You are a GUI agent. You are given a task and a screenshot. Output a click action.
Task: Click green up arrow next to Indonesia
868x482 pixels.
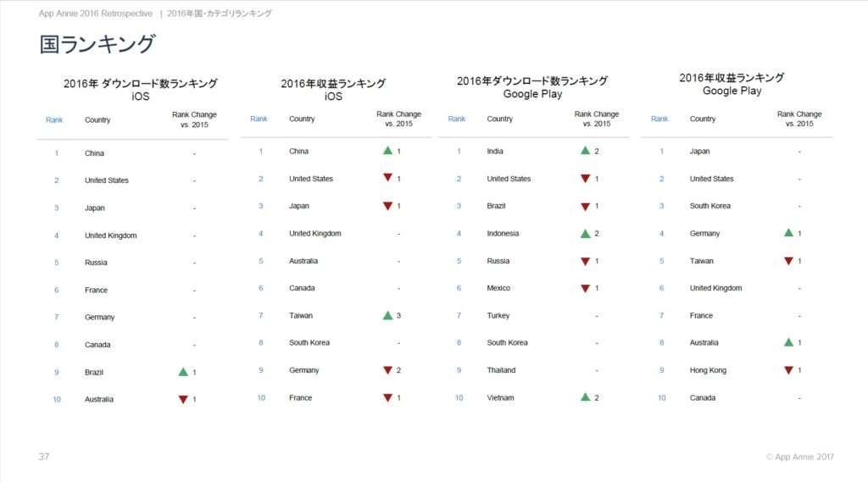point(585,233)
